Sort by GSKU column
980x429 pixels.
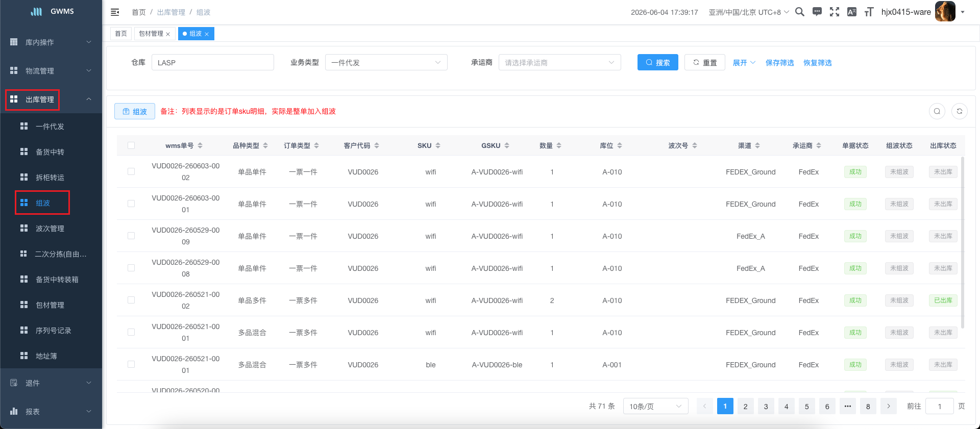coord(507,145)
